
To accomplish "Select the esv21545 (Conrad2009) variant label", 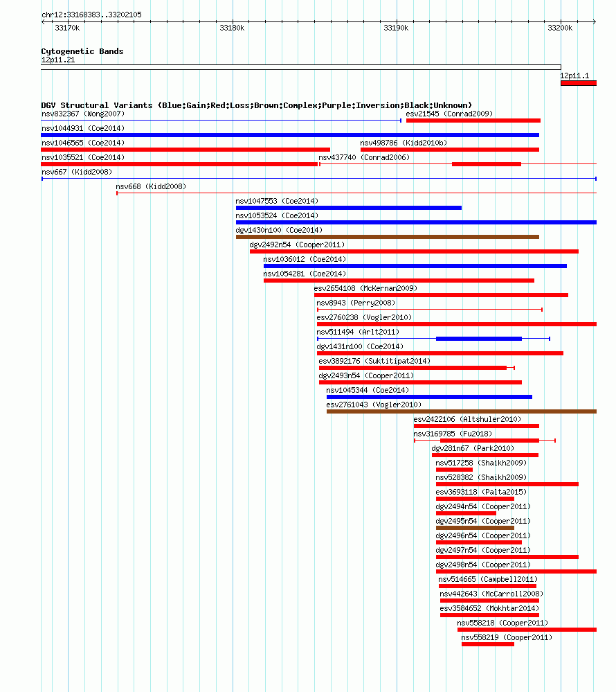I will (449, 114).
